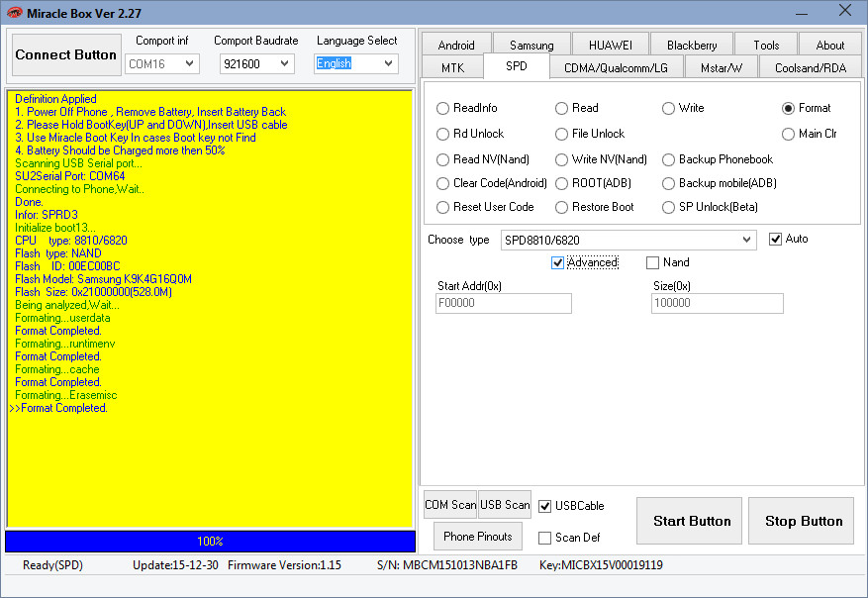This screenshot has width=868, height=598.
Task: Click the Ready(SPD) status text
Action: [x=52, y=565]
